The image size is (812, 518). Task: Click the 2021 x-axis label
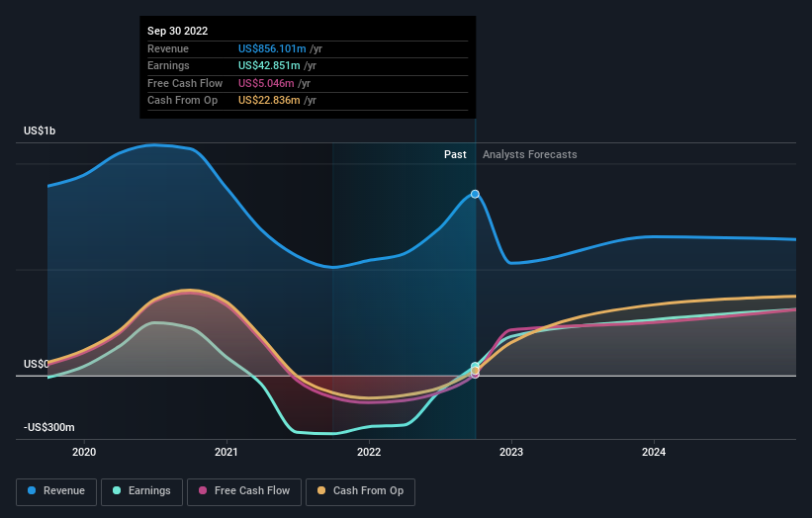226,452
